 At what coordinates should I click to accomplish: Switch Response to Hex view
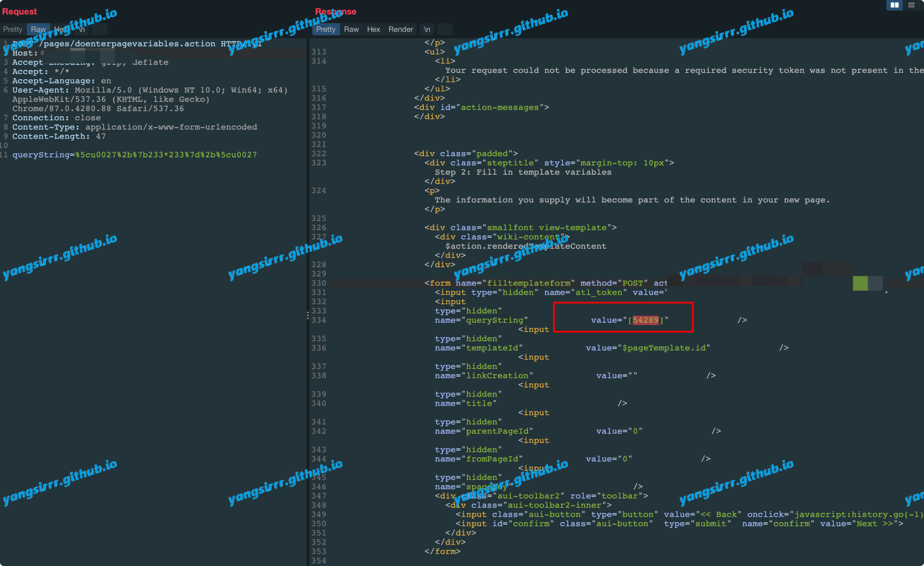(x=373, y=29)
